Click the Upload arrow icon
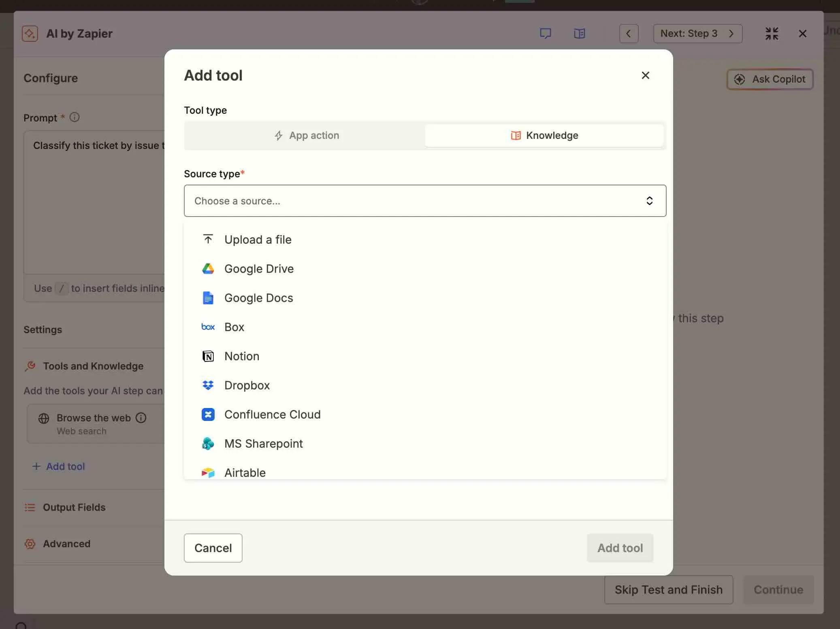840x629 pixels. point(208,239)
